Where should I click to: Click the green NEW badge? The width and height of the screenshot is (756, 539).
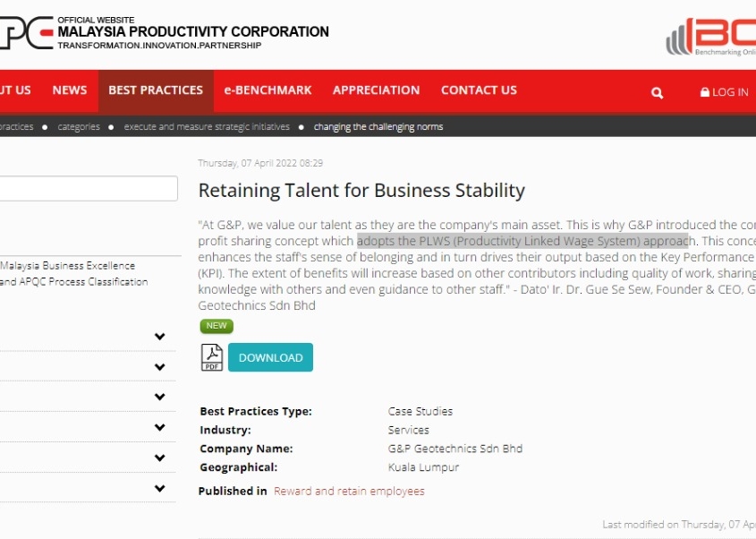click(x=217, y=326)
